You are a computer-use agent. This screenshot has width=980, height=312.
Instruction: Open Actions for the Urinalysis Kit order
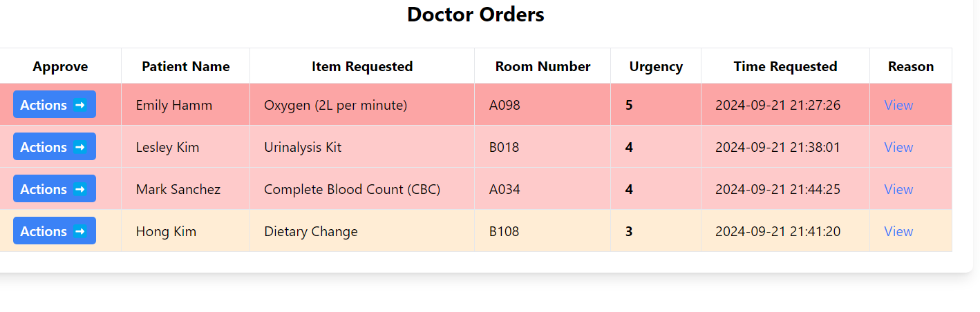click(x=54, y=147)
